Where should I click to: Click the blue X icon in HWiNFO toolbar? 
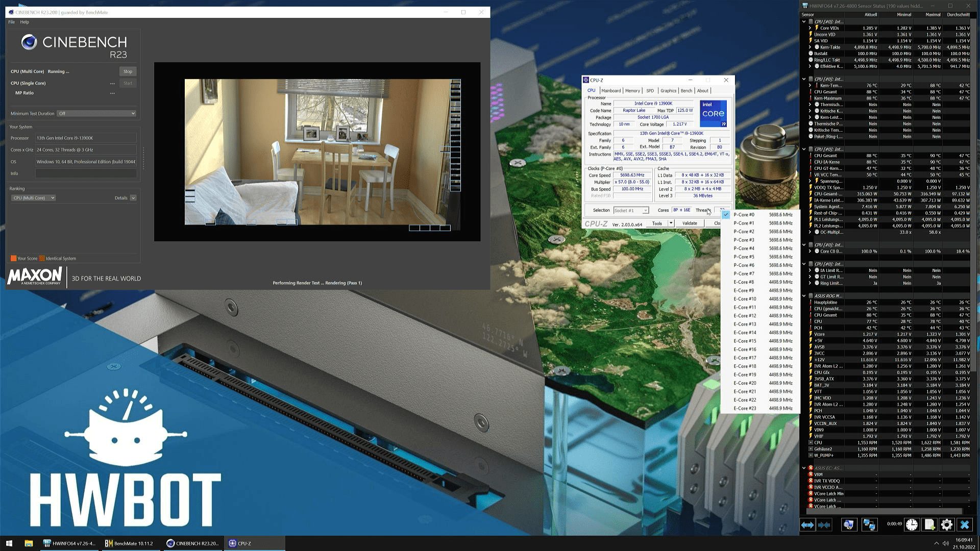tap(964, 524)
